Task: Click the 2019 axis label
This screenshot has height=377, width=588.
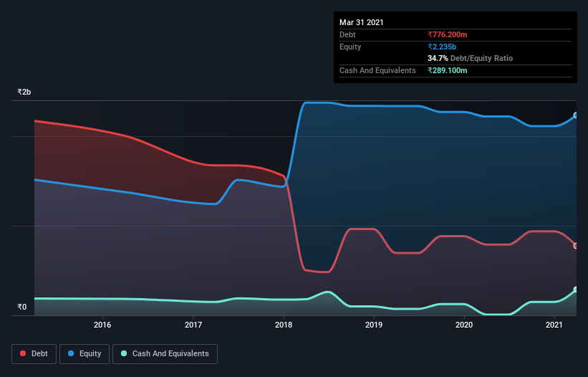Action: tap(374, 325)
